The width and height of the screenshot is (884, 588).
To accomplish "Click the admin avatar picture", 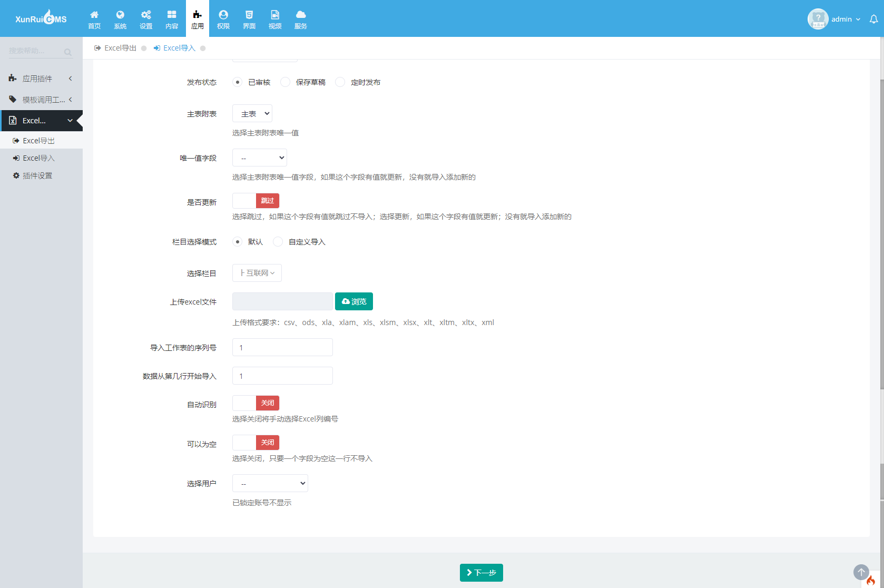I will (818, 19).
